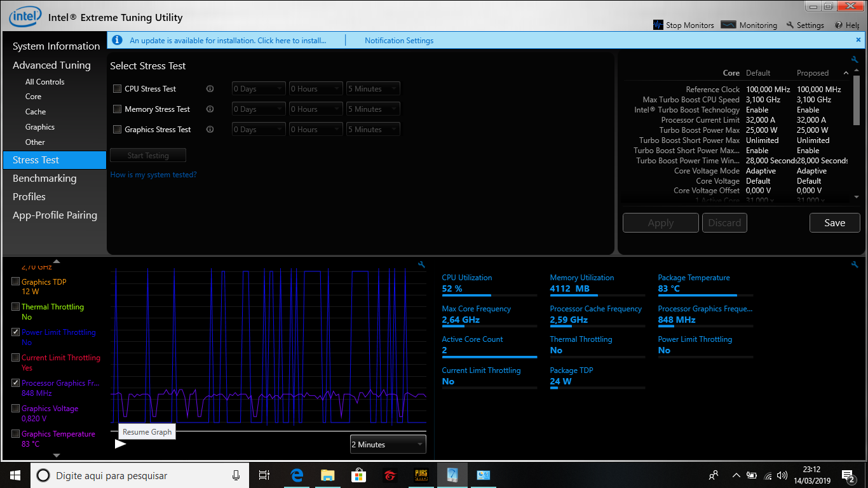The height and width of the screenshot is (488, 868).
Task: Open Profiles section
Action: click(29, 197)
